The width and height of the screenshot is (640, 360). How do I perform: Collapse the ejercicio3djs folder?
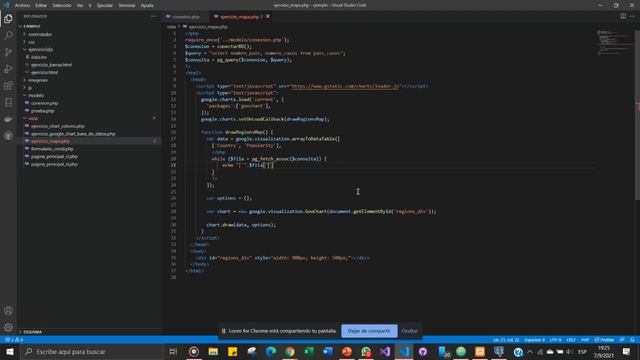(x=40, y=49)
